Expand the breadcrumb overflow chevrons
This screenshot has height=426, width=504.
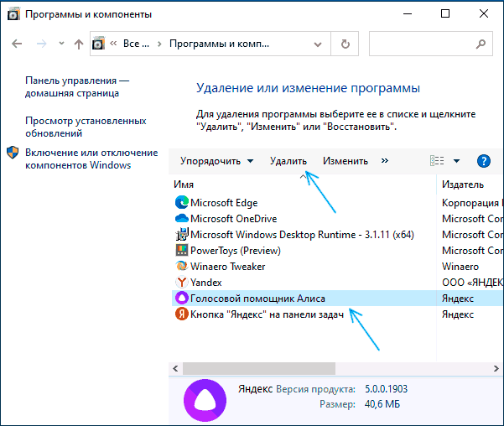click(113, 43)
